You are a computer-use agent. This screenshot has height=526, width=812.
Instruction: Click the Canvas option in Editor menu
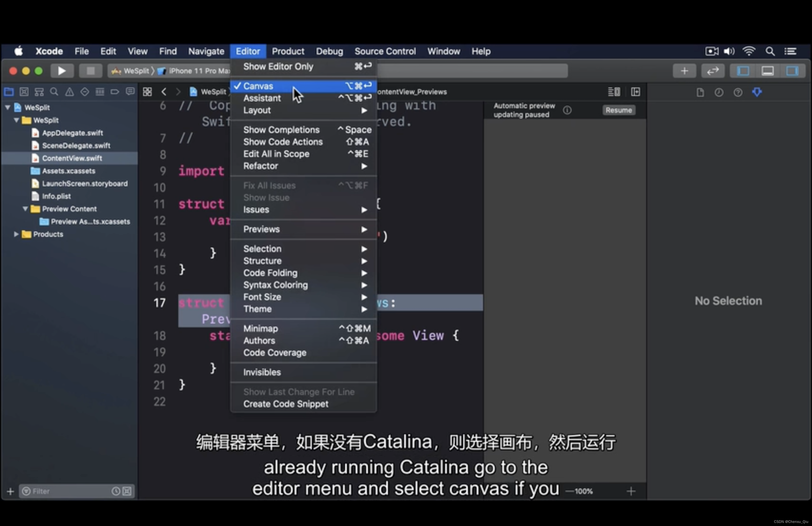[259, 86]
